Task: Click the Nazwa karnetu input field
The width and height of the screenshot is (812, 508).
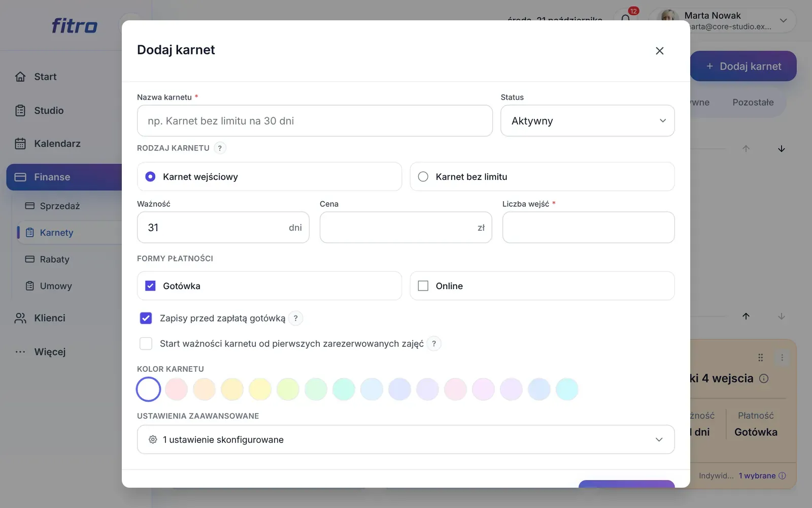Action: click(x=315, y=121)
